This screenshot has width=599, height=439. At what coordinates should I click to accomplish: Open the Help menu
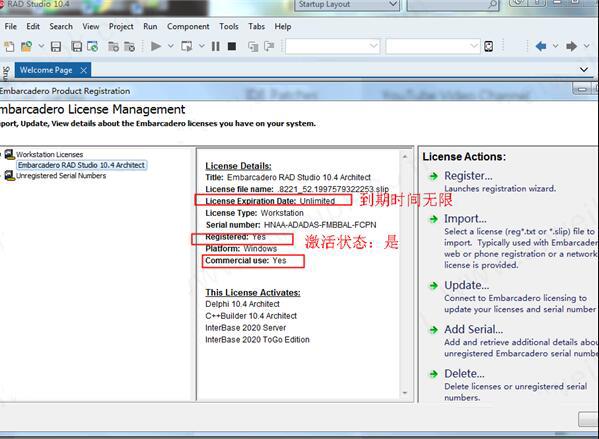[x=283, y=26]
